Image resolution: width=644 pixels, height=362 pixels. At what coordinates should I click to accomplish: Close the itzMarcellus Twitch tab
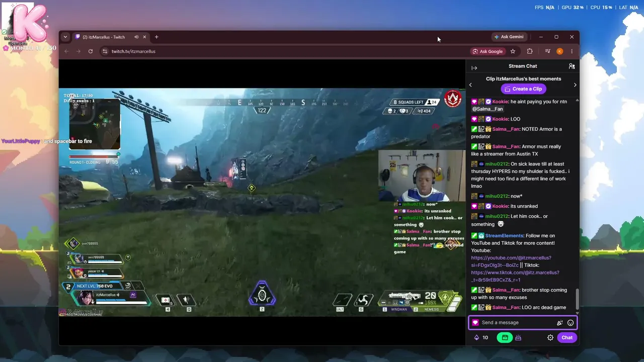(145, 37)
